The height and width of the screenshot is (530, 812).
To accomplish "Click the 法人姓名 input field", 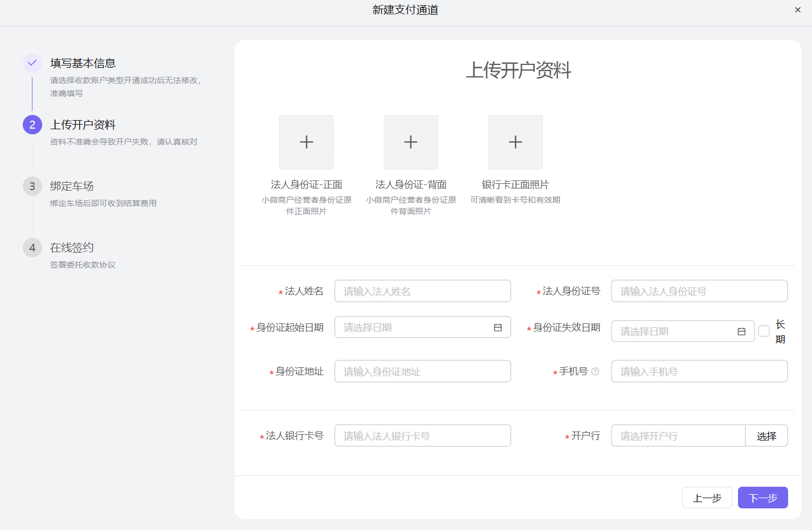I will tap(422, 290).
